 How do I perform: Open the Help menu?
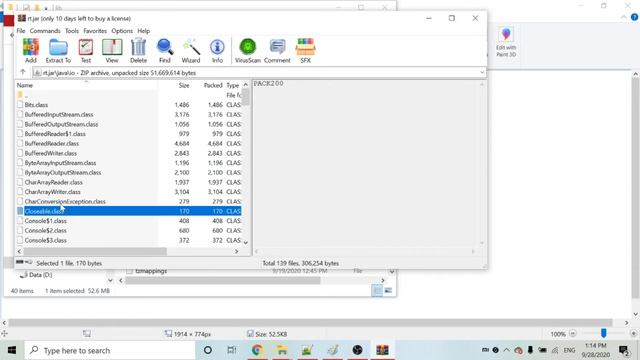click(x=143, y=31)
